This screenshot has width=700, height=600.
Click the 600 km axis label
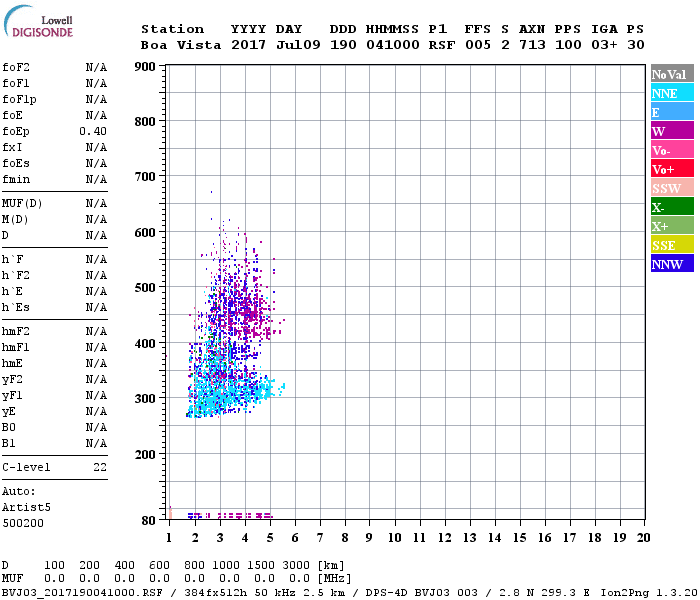coord(145,233)
